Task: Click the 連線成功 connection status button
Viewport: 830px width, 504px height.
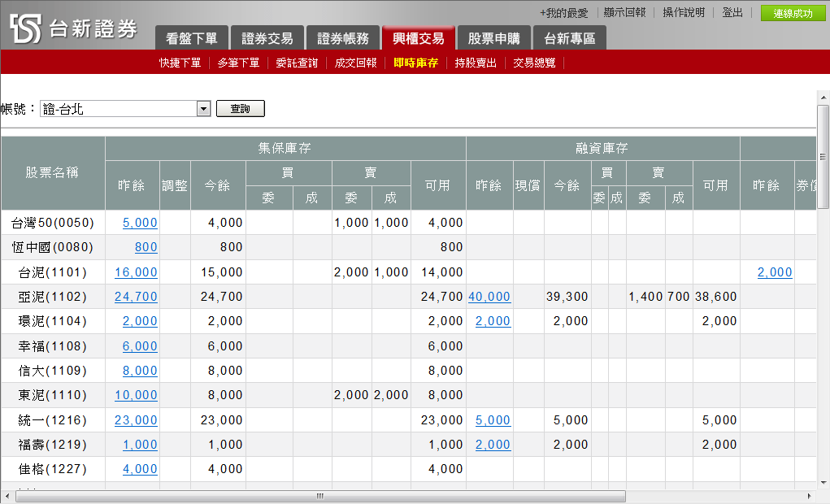Action: 792,13
